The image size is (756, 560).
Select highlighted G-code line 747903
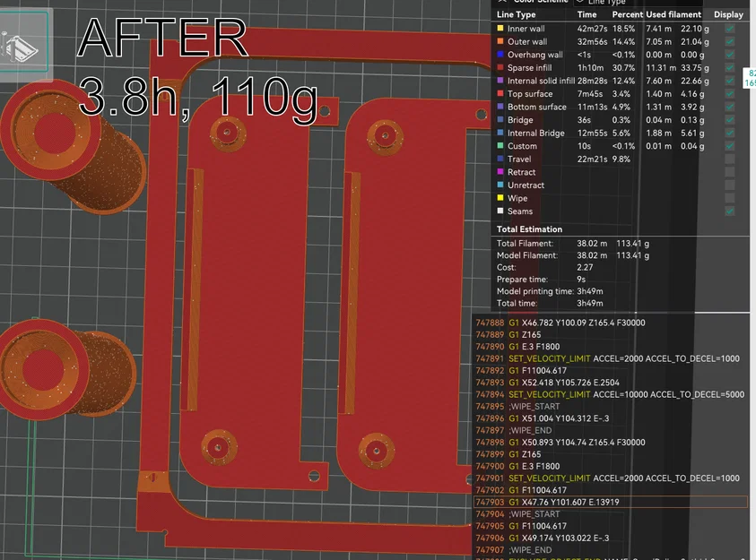611,503
